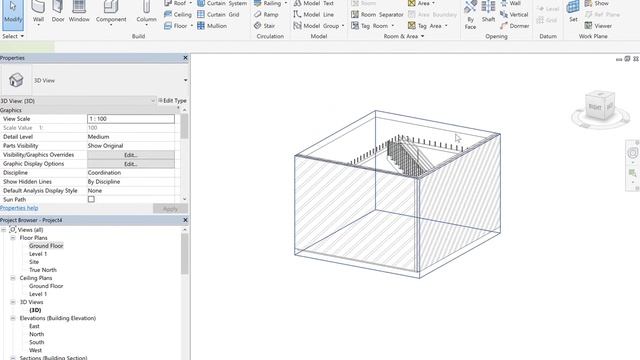This screenshot has height=360, width=640.
Task: Click the Properties panel scrollbar
Action: [184, 127]
